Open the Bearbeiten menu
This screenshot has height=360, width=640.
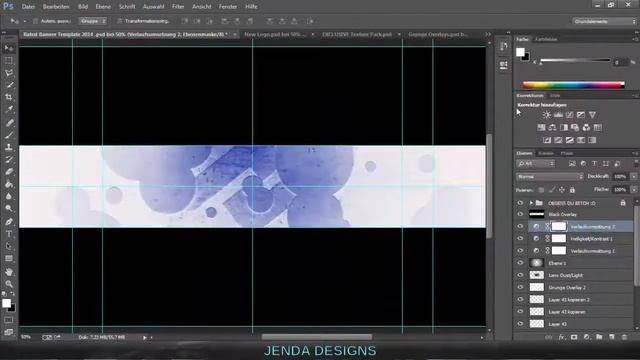click(56, 7)
